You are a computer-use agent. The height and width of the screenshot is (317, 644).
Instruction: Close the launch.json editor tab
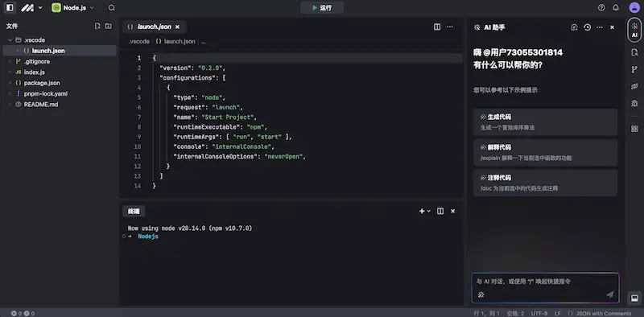177,27
